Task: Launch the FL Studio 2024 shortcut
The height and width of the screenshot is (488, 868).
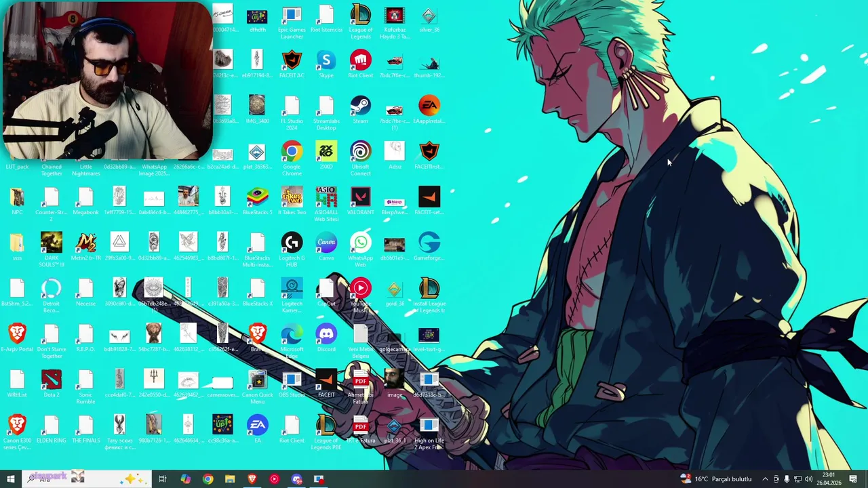Action: pos(292,113)
